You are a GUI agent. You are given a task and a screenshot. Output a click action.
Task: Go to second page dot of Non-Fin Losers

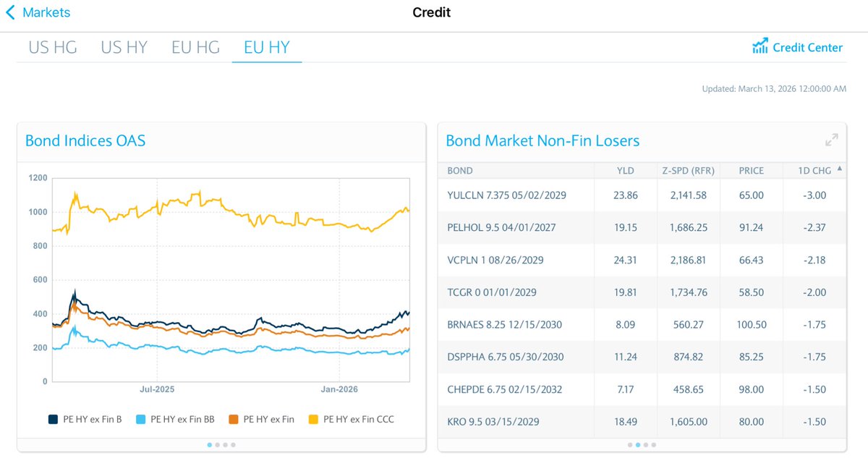click(x=638, y=445)
